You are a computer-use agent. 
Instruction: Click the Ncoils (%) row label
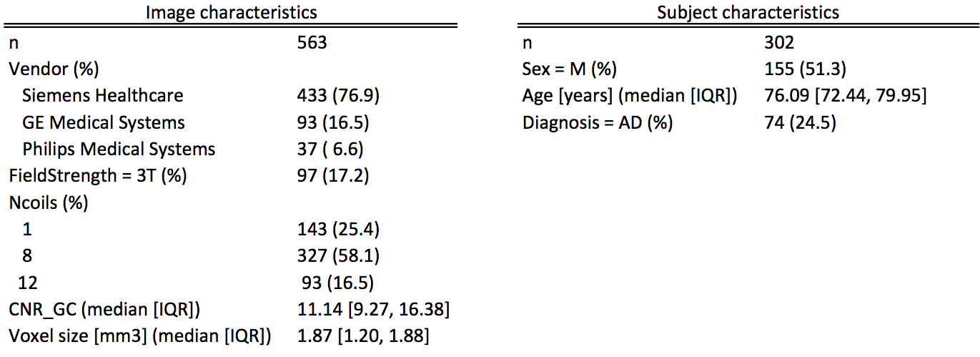coord(49,203)
